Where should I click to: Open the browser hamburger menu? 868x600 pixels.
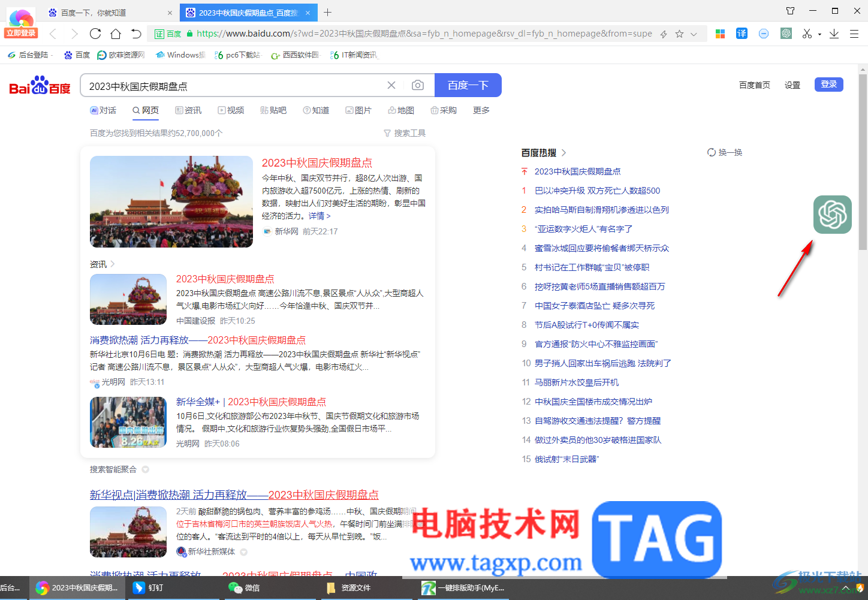(x=854, y=34)
